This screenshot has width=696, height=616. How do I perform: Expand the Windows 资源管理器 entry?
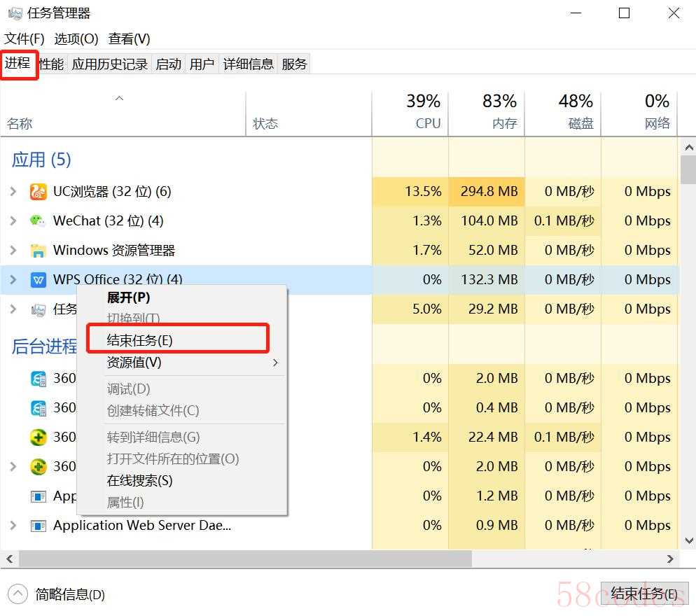(13, 251)
